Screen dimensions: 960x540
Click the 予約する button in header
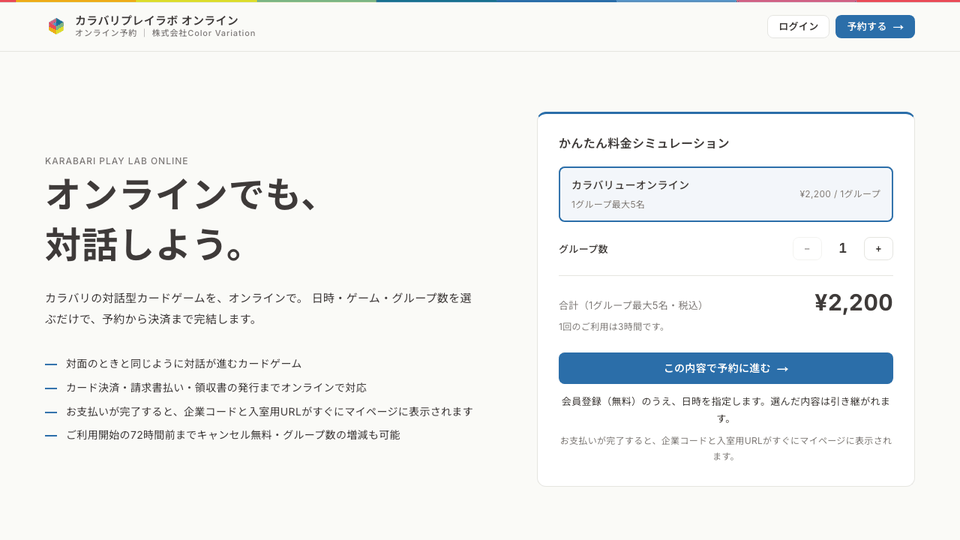(x=875, y=26)
